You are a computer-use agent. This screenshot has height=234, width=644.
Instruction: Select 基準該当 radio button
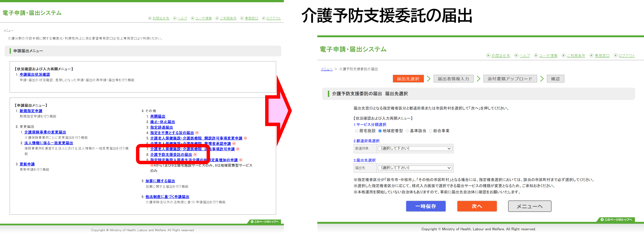point(407,131)
